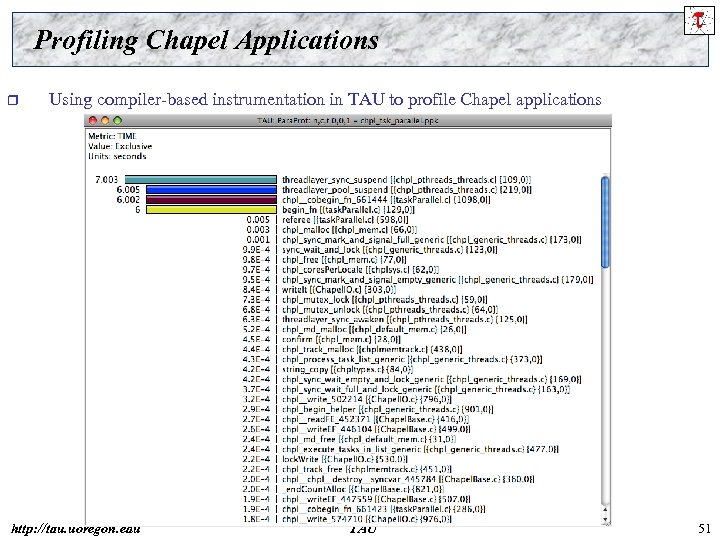720x540 pixels.
Task: Select chpl__chpl__destroy__syncvar_445784 row
Action: (408, 479)
